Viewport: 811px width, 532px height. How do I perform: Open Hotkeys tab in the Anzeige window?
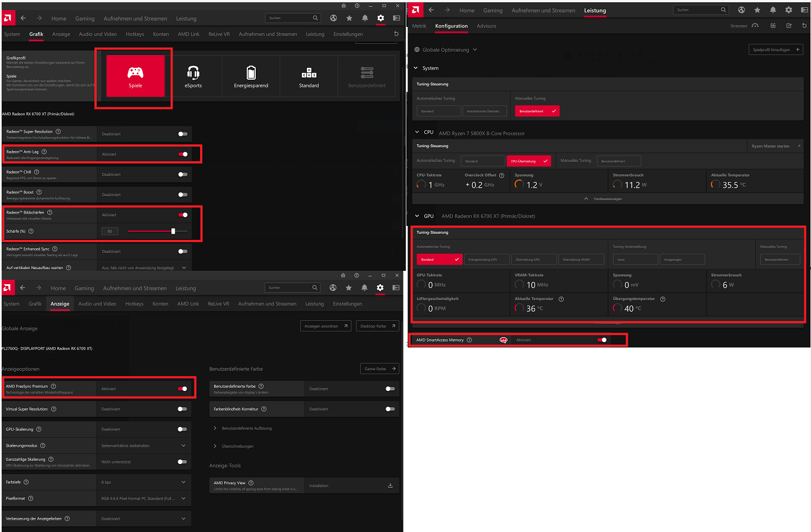(x=134, y=303)
